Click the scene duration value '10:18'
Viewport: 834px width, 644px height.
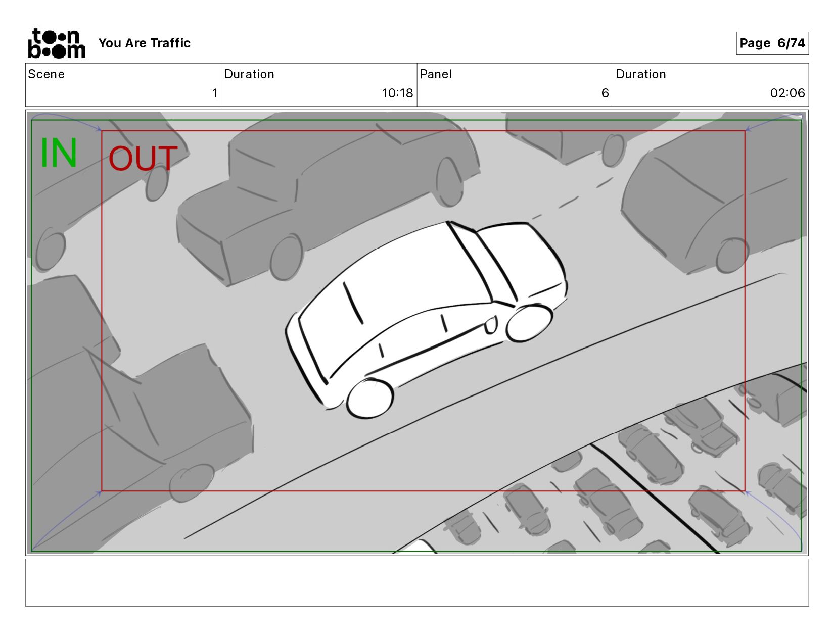[x=397, y=93]
